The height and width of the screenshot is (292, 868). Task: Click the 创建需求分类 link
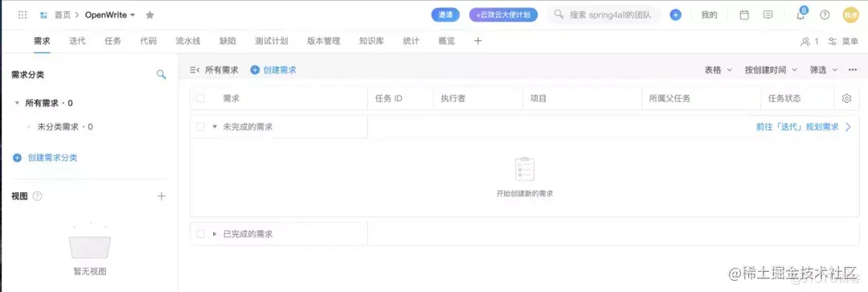[52, 158]
